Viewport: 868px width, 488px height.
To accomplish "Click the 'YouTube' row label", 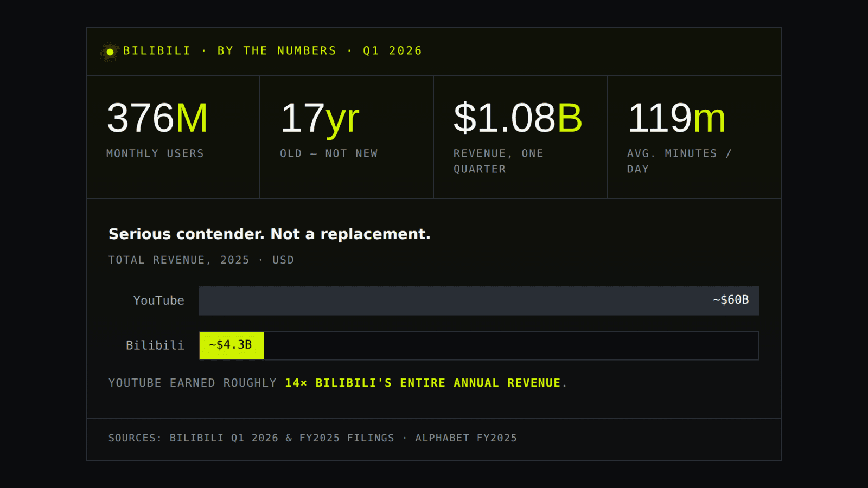I will click(159, 300).
